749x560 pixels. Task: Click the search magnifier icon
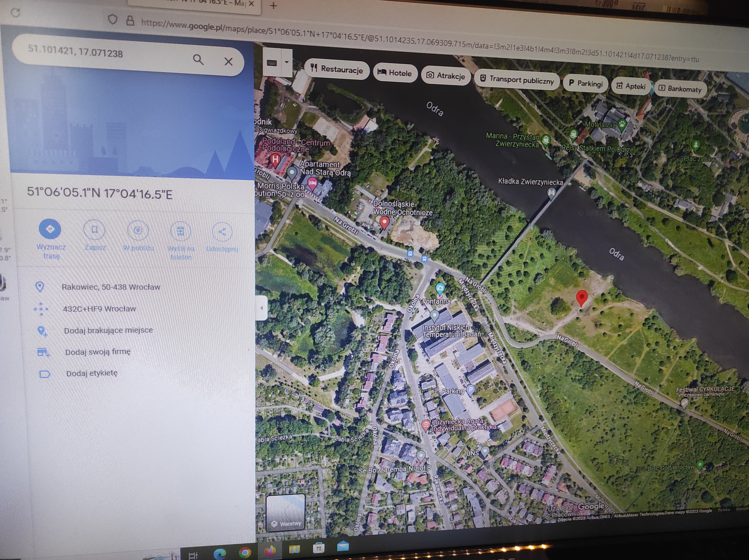coord(198,60)
